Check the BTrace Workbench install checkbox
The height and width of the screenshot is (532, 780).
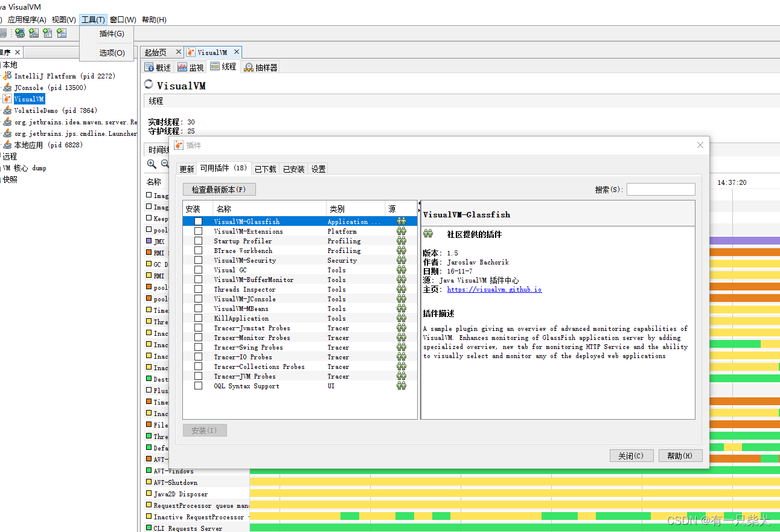(x=198, y=251)
